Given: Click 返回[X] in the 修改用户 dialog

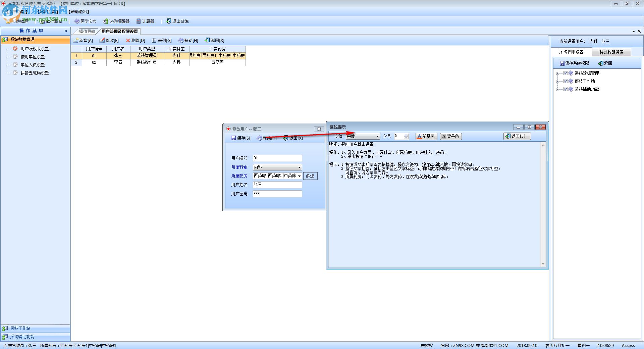Looking at the screenshot, I should pos(293,138).
